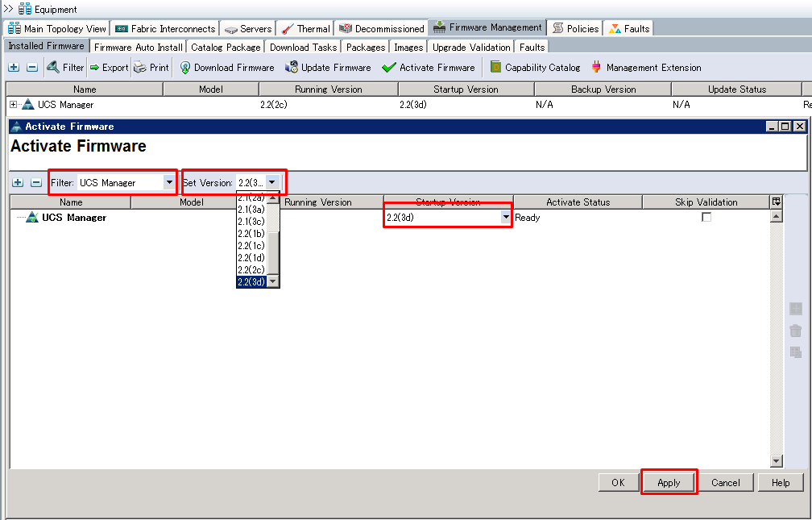This screenshot has width=812, height=520.
Task: Cancel the Activate Firmware dialog
Action: 726,483
